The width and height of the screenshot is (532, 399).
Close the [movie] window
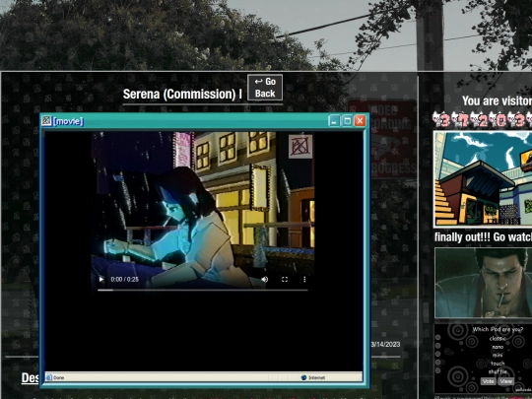tap(360, 121)
